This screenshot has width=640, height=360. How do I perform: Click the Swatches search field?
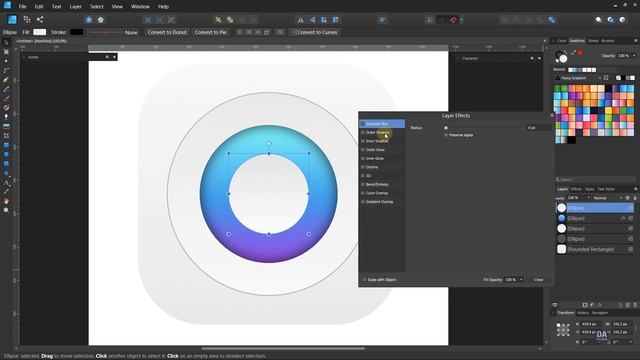(595, 180)
